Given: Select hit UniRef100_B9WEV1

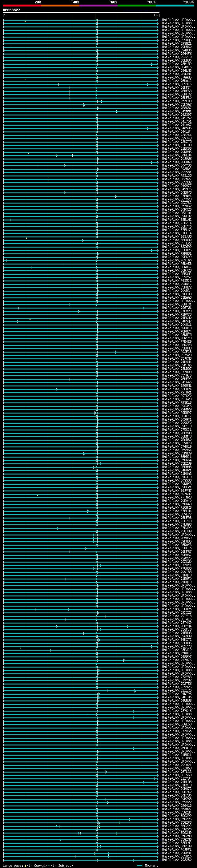Looking at the screenshot, I should pos(176,487).
